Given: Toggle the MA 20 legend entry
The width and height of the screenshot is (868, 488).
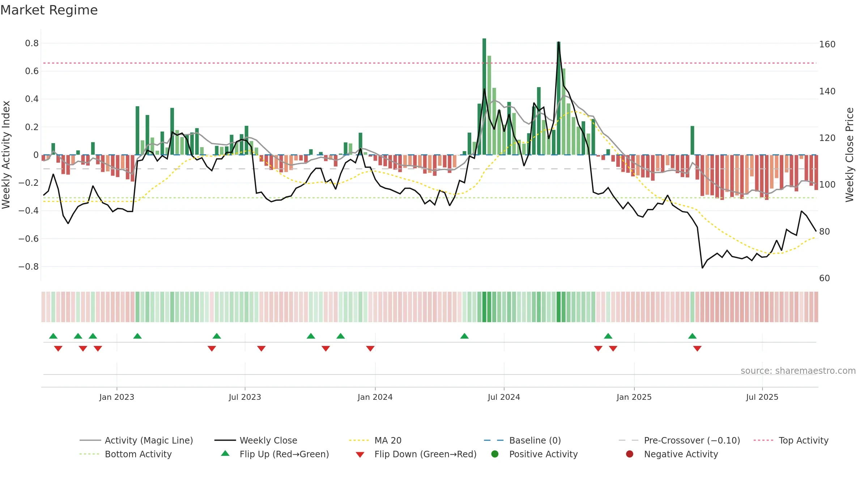Looking at the screenshot, I should click(x=375, y=440).
